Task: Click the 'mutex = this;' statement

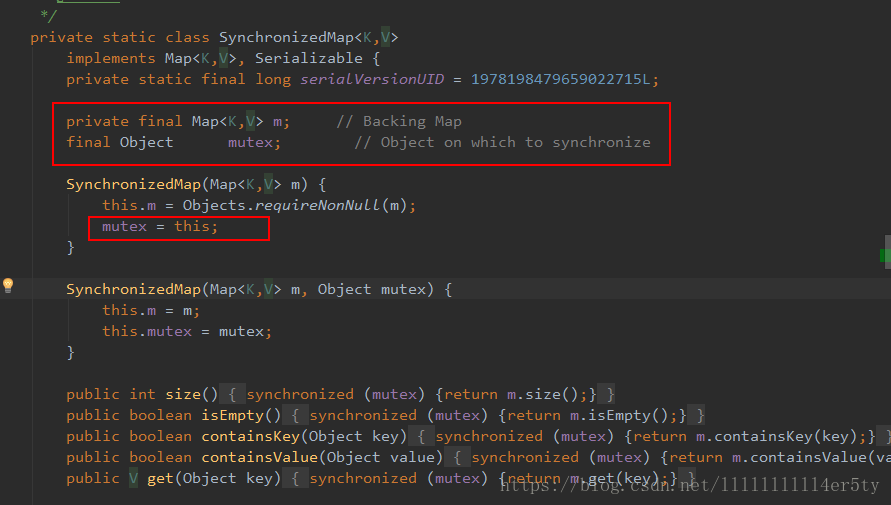Action: pyautogui.click(x=160, y=227)
